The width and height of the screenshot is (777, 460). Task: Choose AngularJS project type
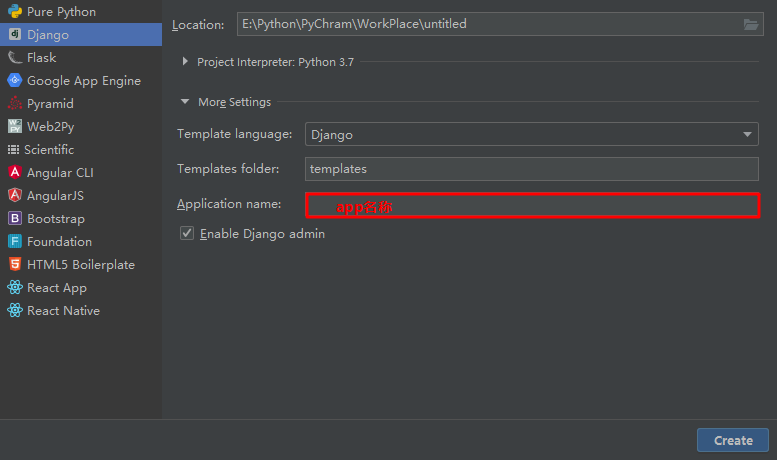(81, 195)
